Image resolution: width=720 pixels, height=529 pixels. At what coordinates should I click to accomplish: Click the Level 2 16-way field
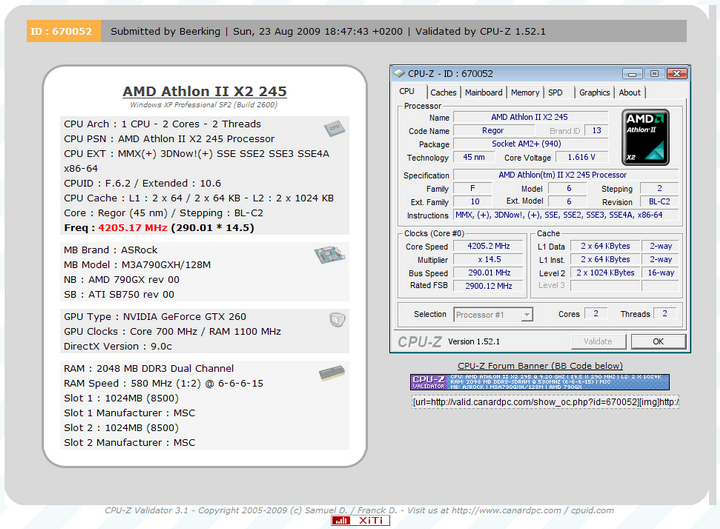point(660,273)
